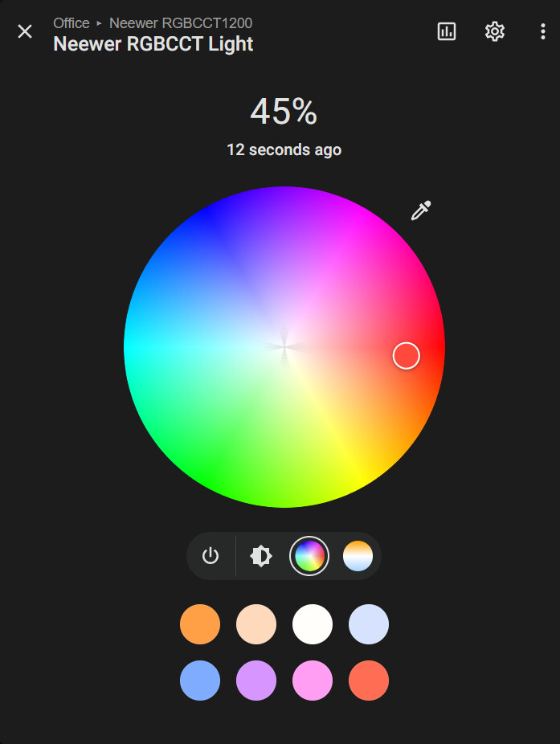Click the color wheel's white center

pyautogui.click(x=284, y=346)
